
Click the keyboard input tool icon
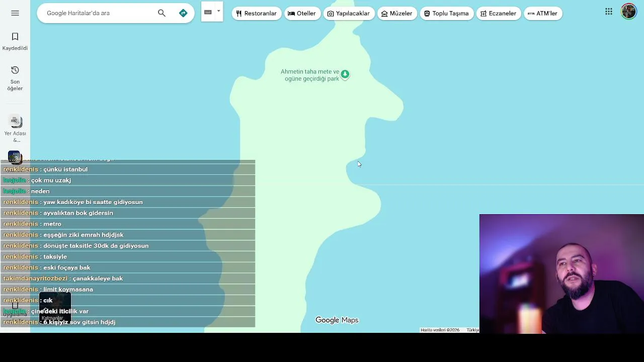(x=208, y=12)
